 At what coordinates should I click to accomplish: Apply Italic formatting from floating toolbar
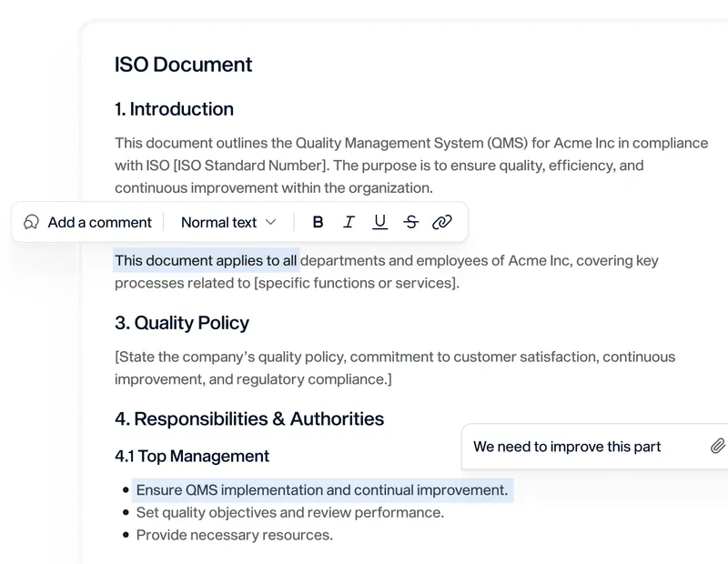[349, 222]
